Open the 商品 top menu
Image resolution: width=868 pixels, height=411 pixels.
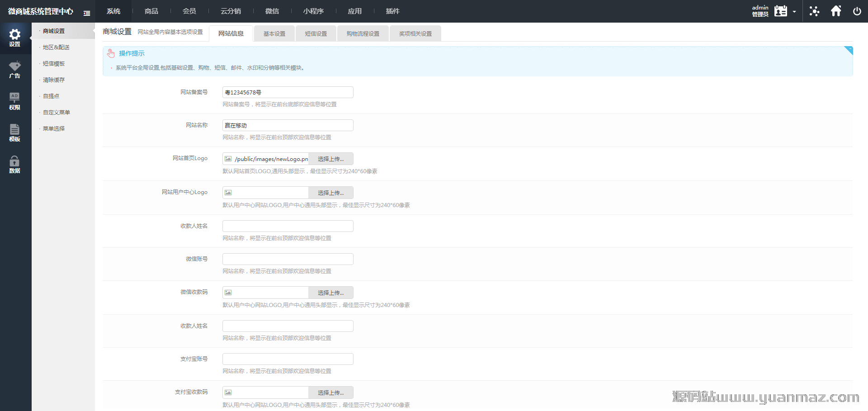[x=151, y=11]
